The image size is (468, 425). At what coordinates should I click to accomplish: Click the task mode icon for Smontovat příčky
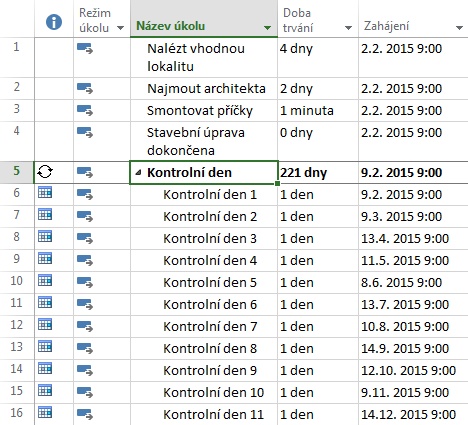[85, 111]
